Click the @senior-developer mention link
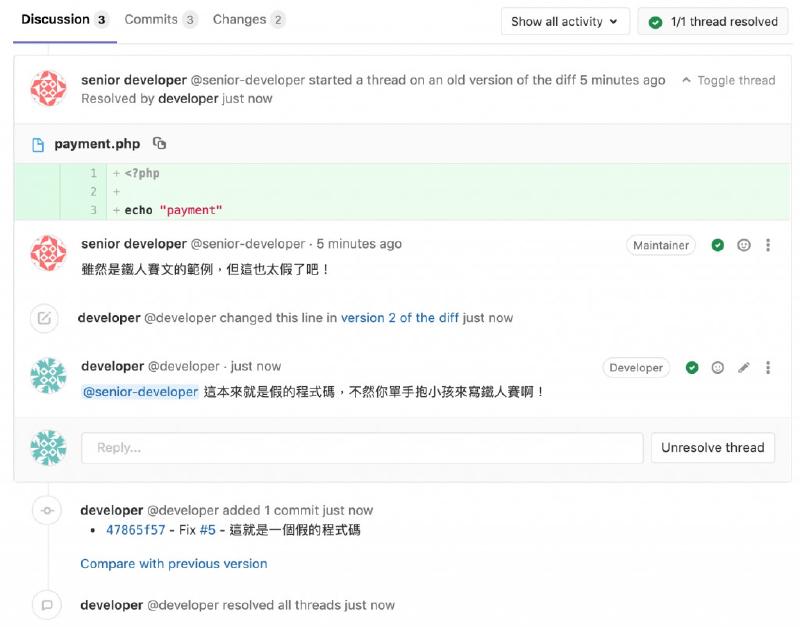This screenshot has height=627, width=800. point(140,392)
